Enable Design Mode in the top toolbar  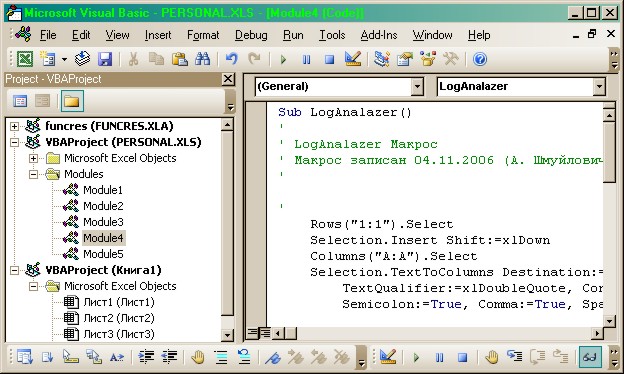pos(353,60)
